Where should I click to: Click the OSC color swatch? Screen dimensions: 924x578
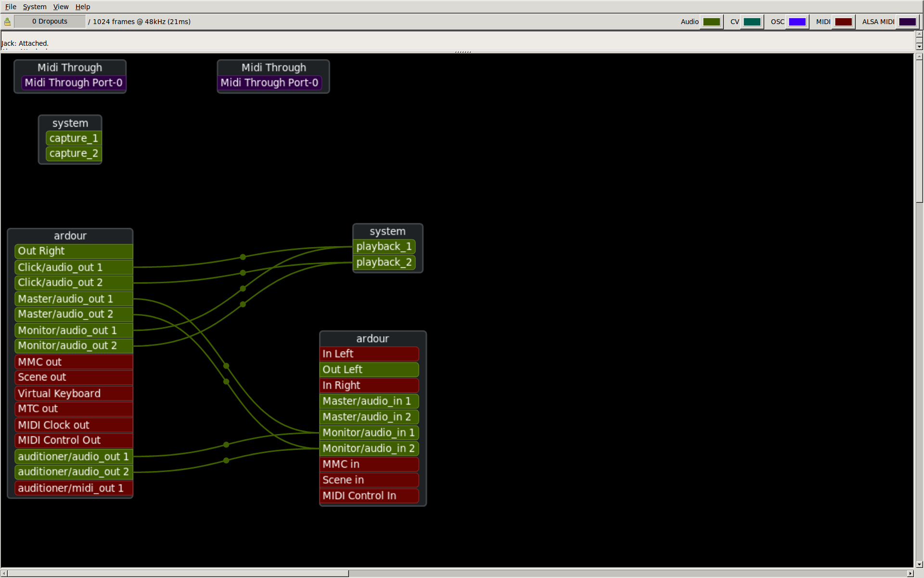click(x=797, y=22)
